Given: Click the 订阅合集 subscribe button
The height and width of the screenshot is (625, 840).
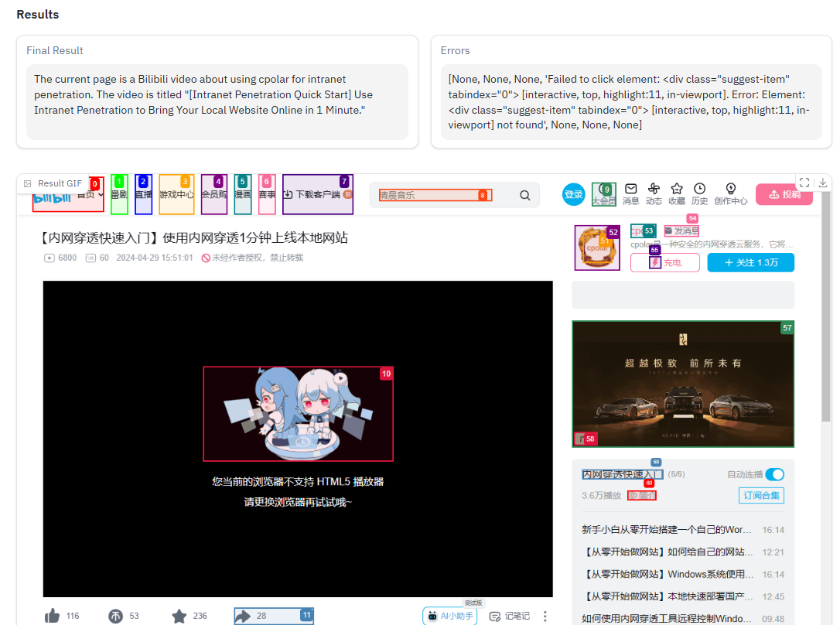Looking at the screenshot, I should pyautogui.click(x=761, y=495).
